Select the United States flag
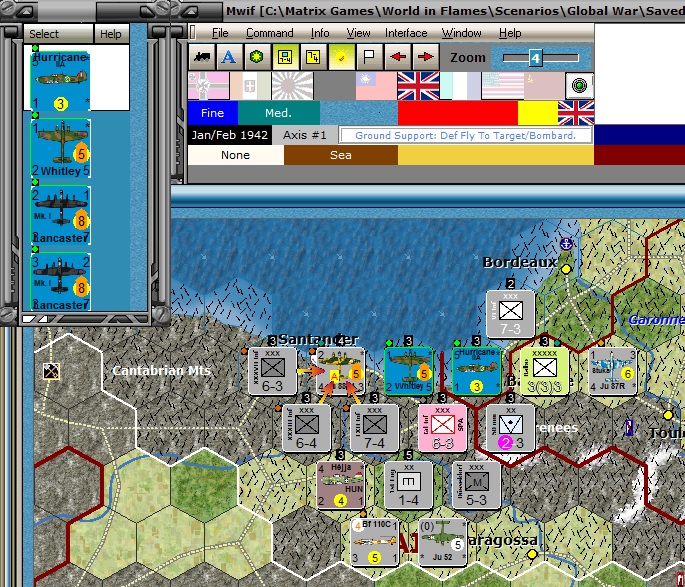The width and height of the screenshot is (685, 587). pos(502,86)
